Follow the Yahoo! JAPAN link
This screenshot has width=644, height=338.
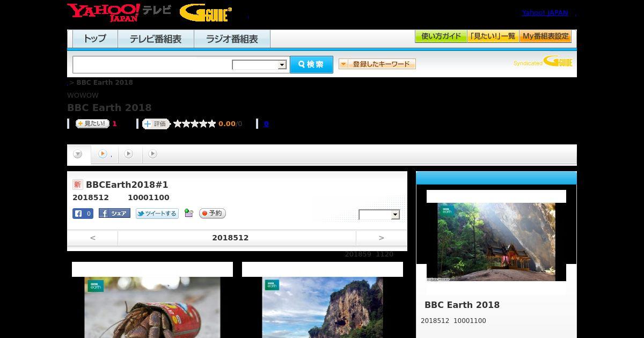pyautogui.click(x=545, y=13)
